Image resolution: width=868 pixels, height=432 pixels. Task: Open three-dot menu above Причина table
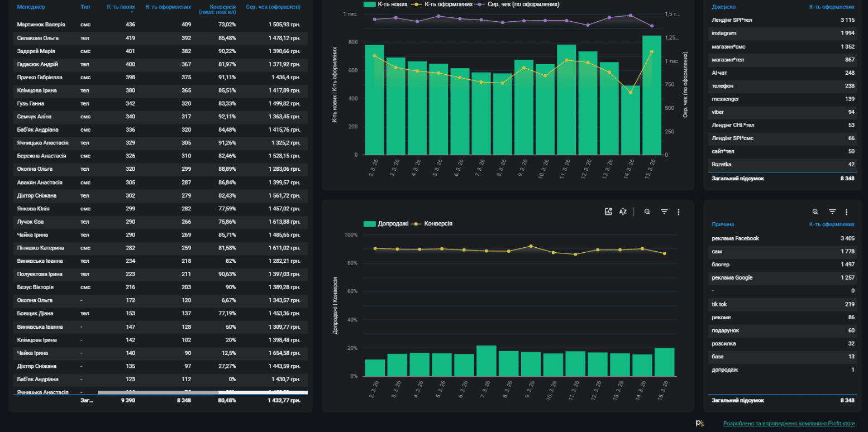pos(847,212)
